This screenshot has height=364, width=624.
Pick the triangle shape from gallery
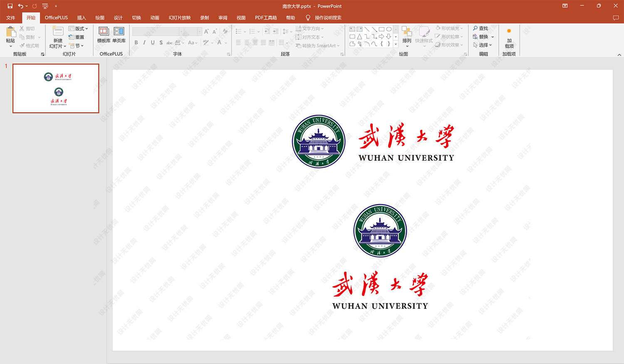click(x=359, y=37)
